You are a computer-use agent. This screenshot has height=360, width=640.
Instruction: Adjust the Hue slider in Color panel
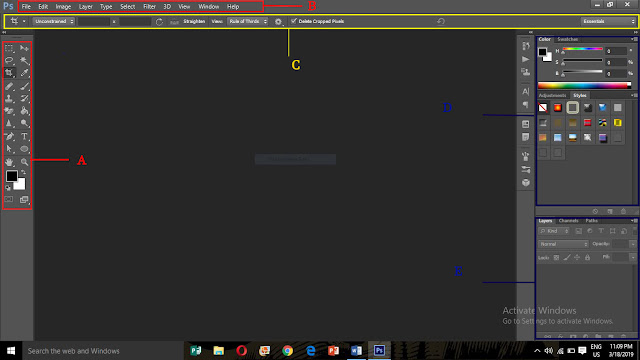(582, 49)
